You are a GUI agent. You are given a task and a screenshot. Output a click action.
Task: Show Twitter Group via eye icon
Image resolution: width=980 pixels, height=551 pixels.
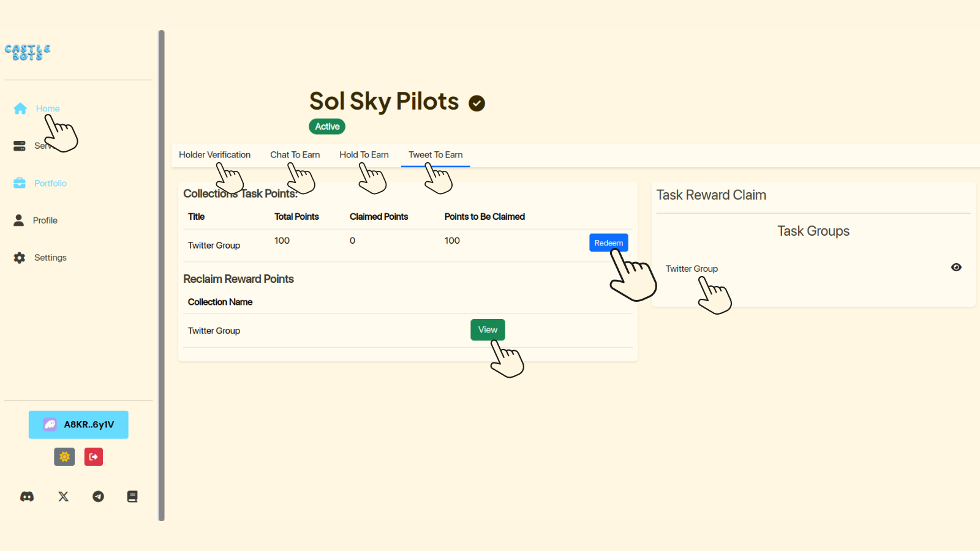(956, 268)
